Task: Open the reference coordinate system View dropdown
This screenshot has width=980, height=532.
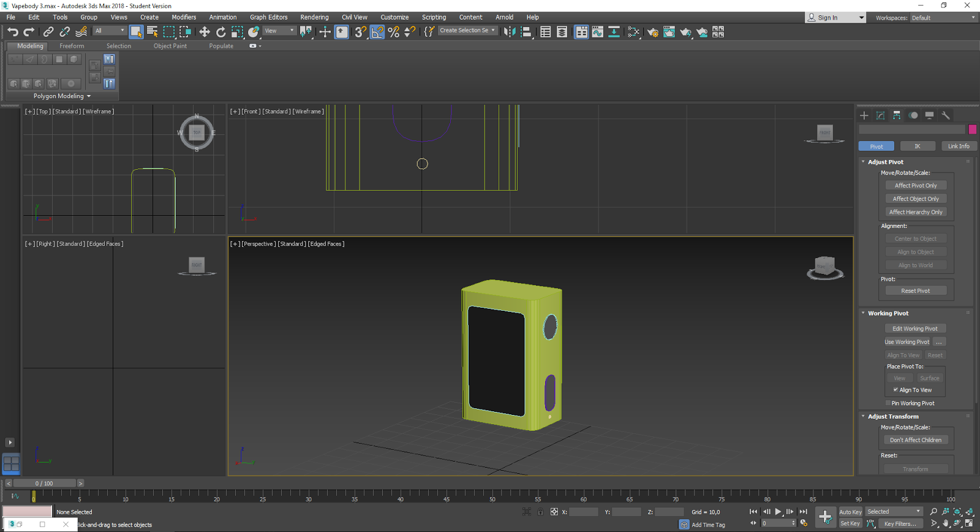Action: click(x=279, y=31)
